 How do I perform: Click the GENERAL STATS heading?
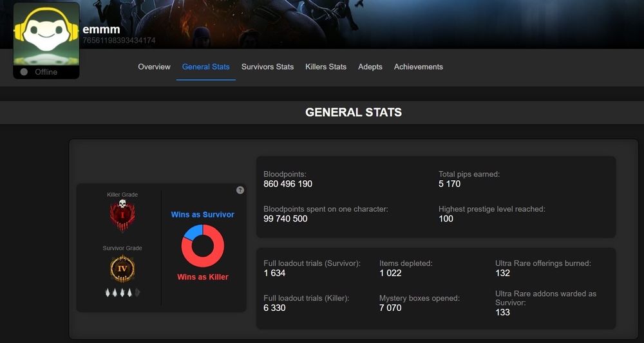[x=353, y=113]
